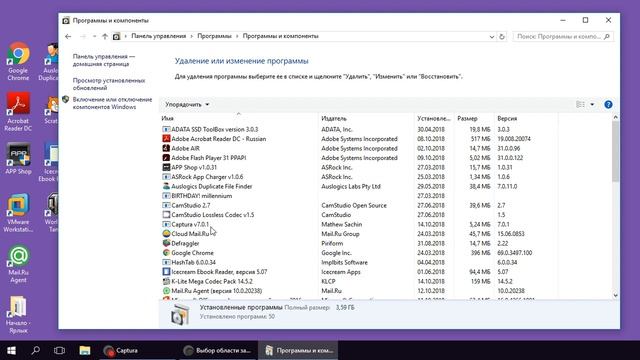Viewport: 640px width, 360px height.
Task: Open the recent locations dropdown arrow
Action: (x=94, y=36)
